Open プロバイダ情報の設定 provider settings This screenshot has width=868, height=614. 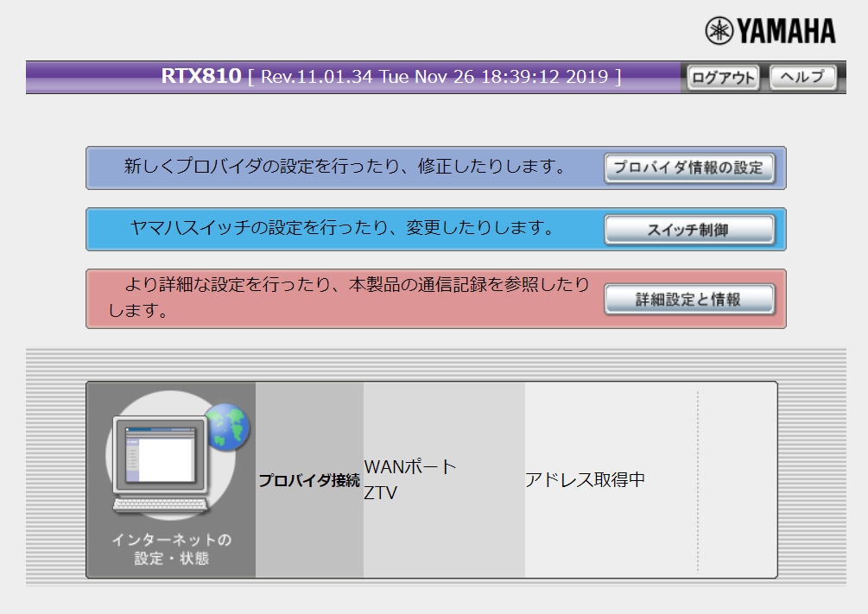[688, 168]
